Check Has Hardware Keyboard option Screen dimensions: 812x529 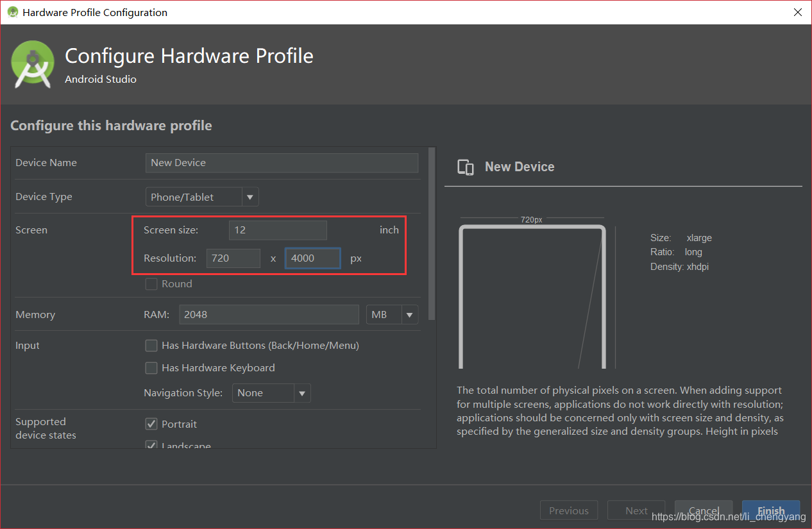click(x=151, y=368)
